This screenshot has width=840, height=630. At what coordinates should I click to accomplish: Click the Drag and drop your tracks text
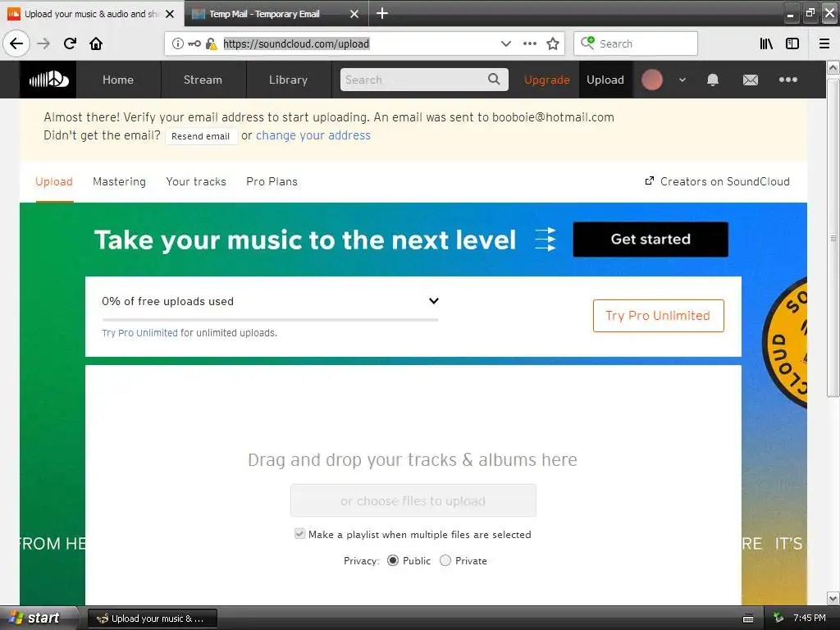413,459
